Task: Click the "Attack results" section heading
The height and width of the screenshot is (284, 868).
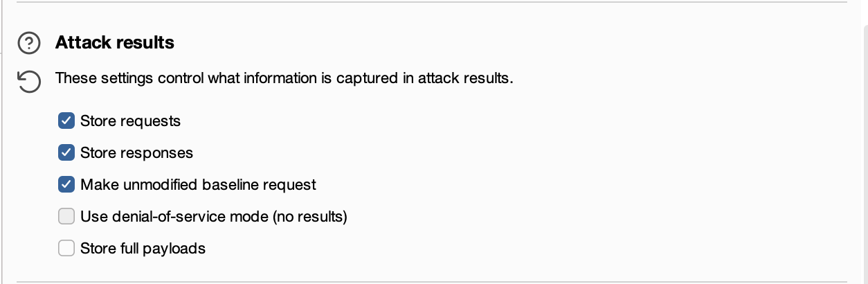Action: pyautogui.click(x=115, y=43)
